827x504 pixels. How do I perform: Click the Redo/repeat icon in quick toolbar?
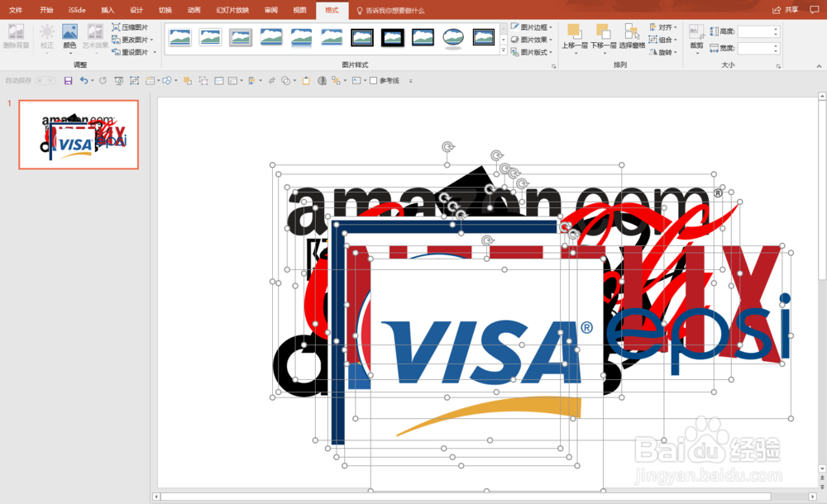point(103,81)
